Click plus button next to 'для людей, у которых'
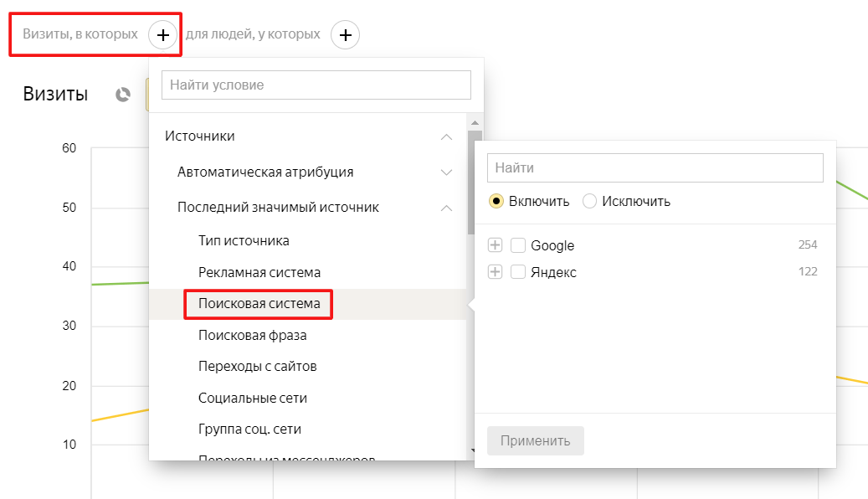The image size is (868, 499). [x=346, y=35]
